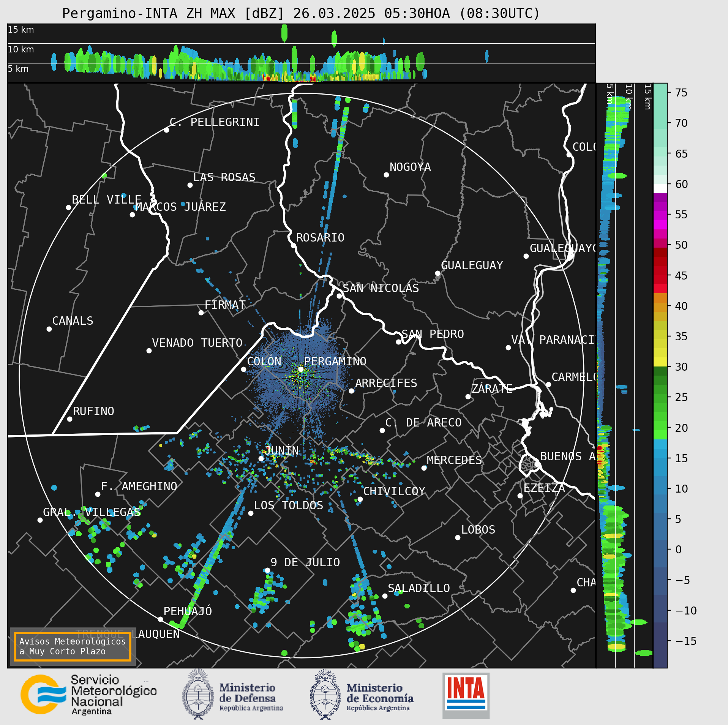This screenshot has height=725, width=728.
Task: Click the magenta 55 dBZ color band
Action: pos(660,216)
